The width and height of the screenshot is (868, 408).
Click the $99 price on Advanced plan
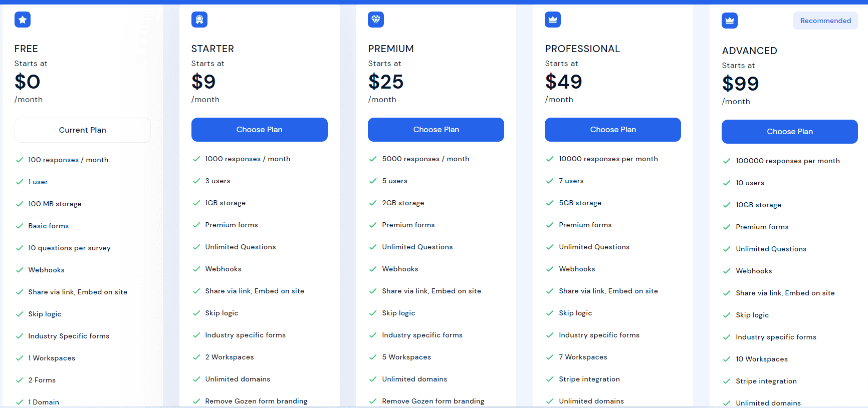740,83
